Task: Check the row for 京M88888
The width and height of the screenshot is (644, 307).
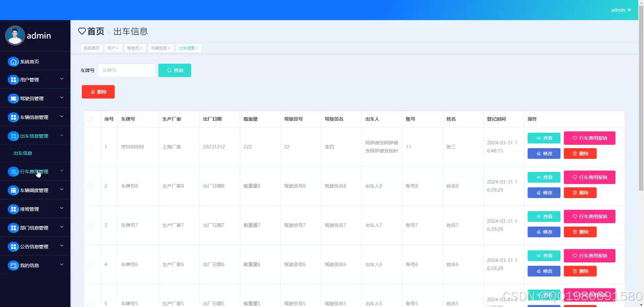Action: click(90, 147)
